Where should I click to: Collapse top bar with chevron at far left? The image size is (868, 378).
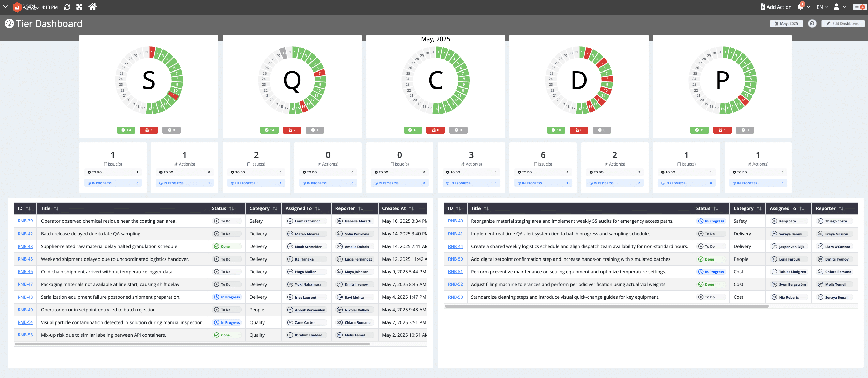pos(5,7)
